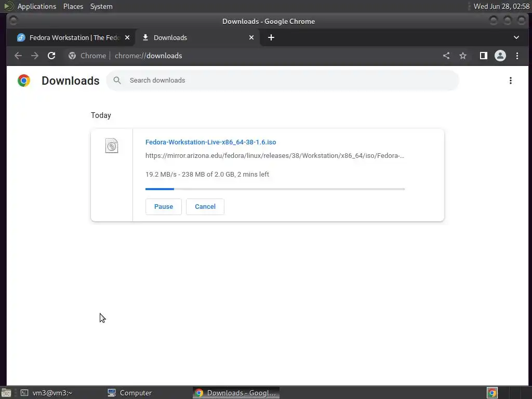The image size is (532, 399).
Task: Bookmark this tab with the star icon
Action: tap(463, 56)
